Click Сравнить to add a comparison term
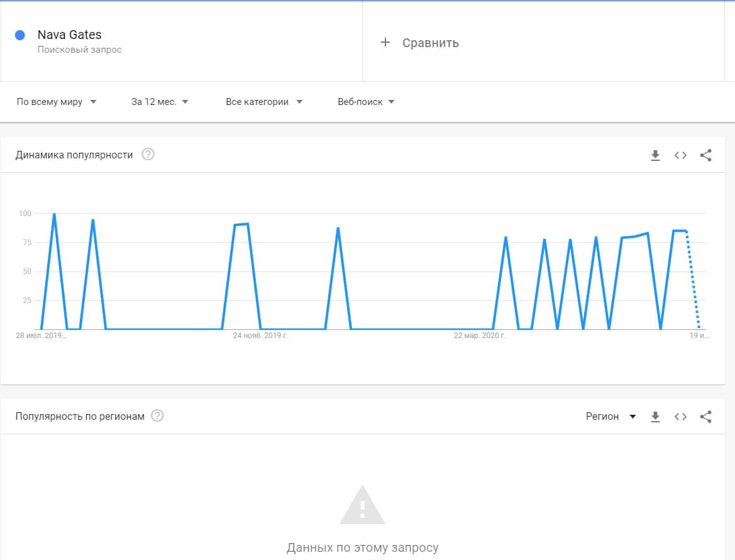 420,43
